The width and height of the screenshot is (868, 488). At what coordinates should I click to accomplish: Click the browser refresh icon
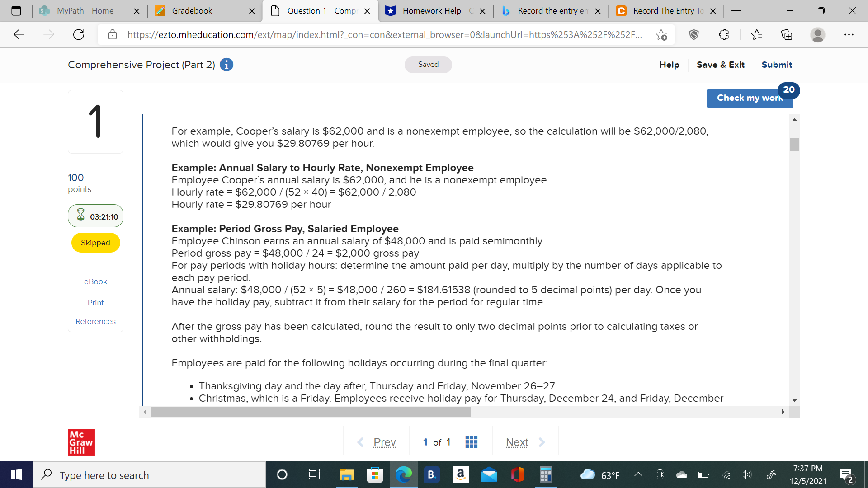tap(79, 35)
